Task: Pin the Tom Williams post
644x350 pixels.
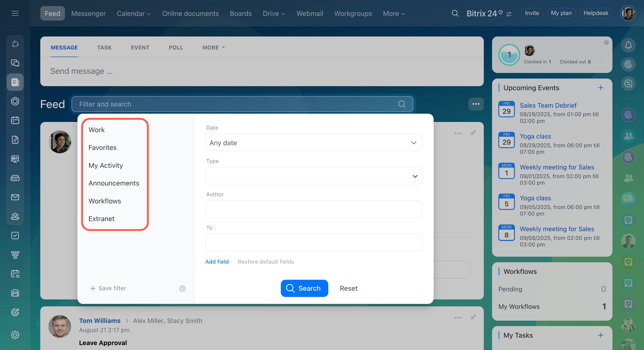Action: (473, 318)
